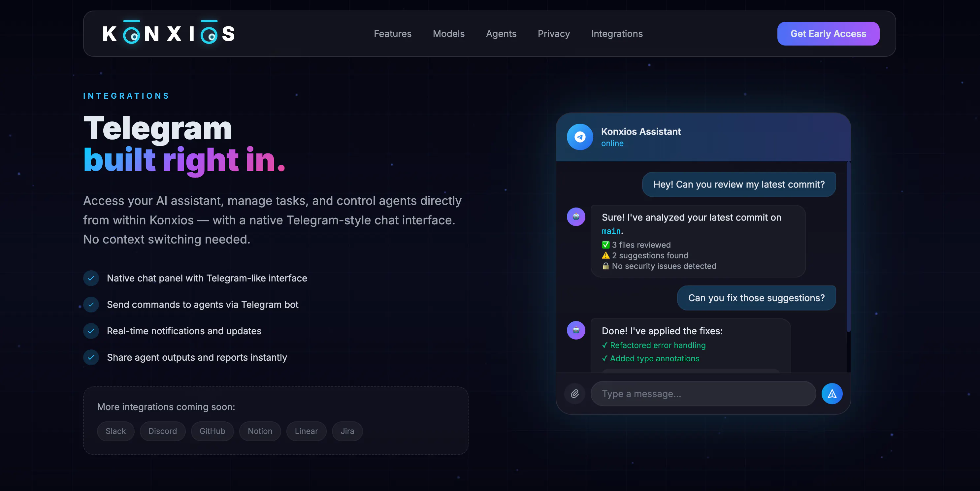980x491 pixels.
Task: Click 'Added type annotations' line
Action: pyautogui.click(x=651, y=359)
